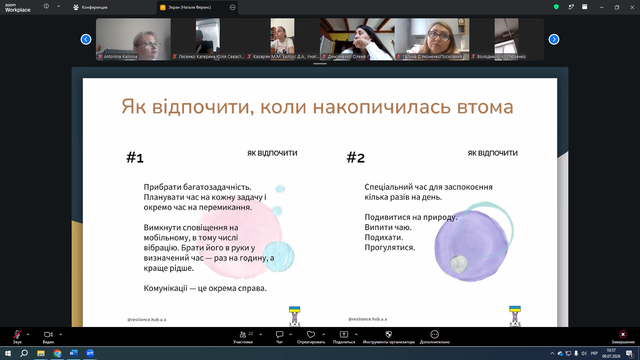The width and height of the screenshot is (640, 360).
Task: Click the text 'Прибрати багатозадачність.'
Action: point(198,187)
